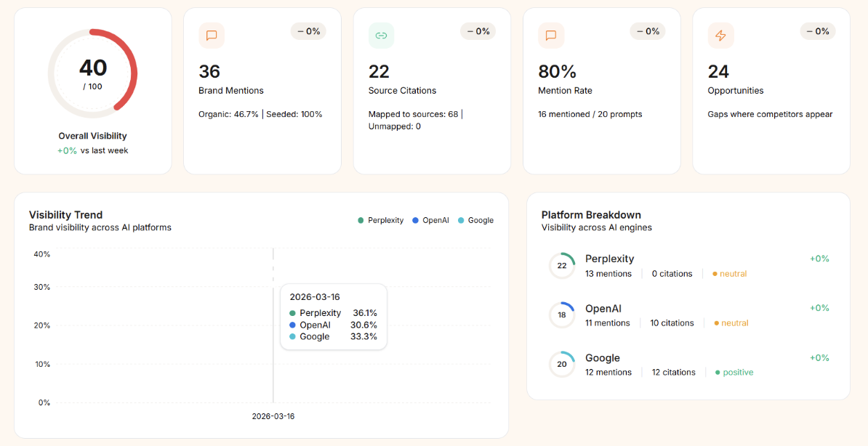
Task: Click Google's '12 citations' text
Action: 674,373
